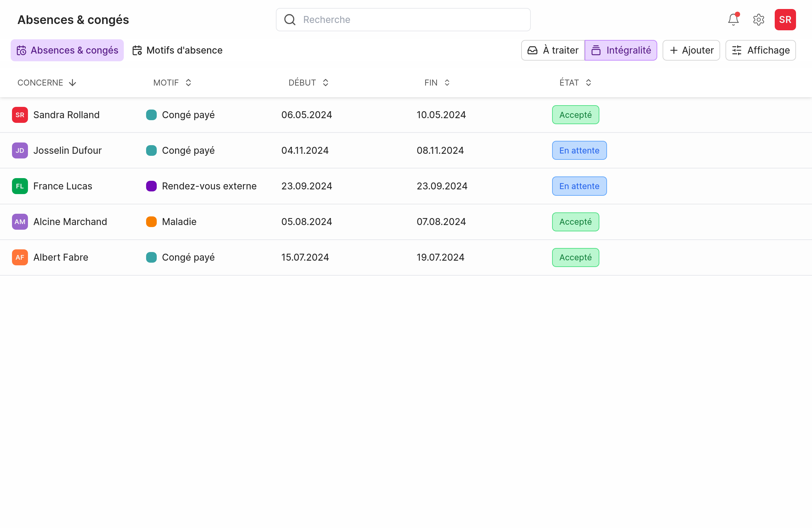Click Josselin Dufour's JD avatar badge
This screenshot has height=528, width=812.
tap(20, 150)
